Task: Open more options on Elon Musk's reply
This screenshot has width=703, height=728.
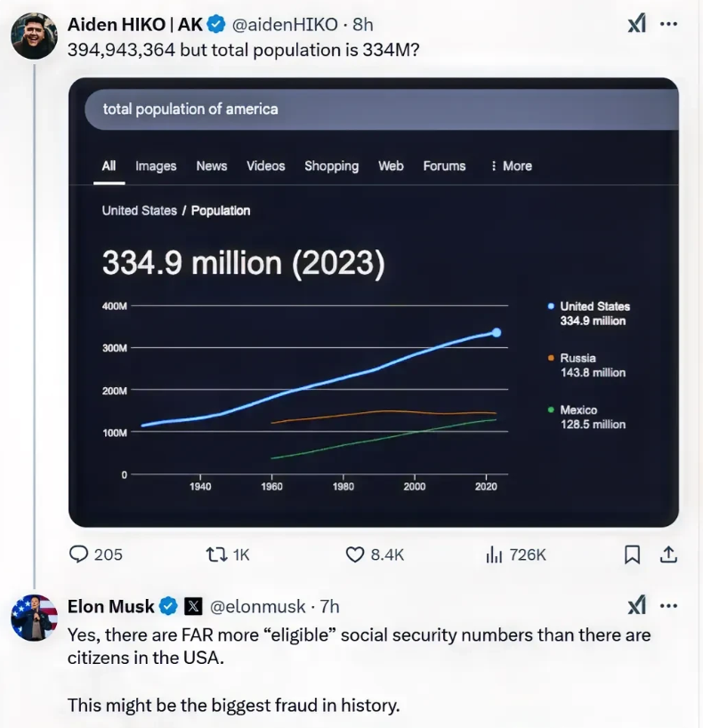Action: point(669,606)
